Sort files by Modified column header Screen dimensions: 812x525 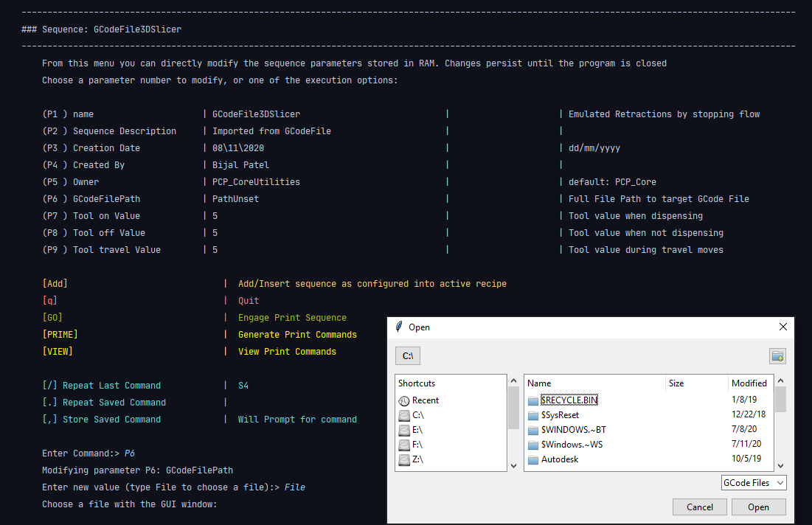(750, 383)
